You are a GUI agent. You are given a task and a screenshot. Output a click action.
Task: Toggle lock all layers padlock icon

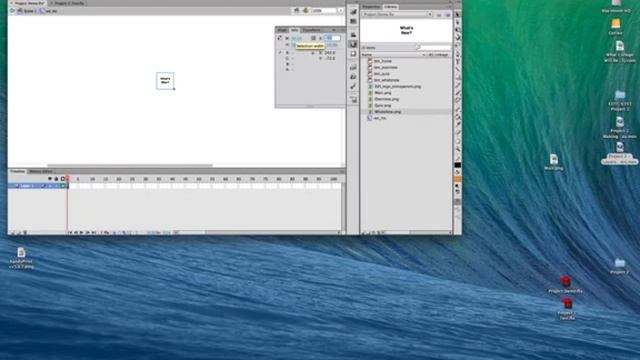(56, 179)
